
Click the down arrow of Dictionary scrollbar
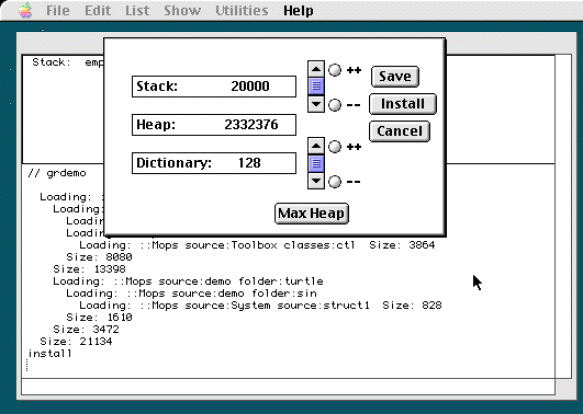316,181
